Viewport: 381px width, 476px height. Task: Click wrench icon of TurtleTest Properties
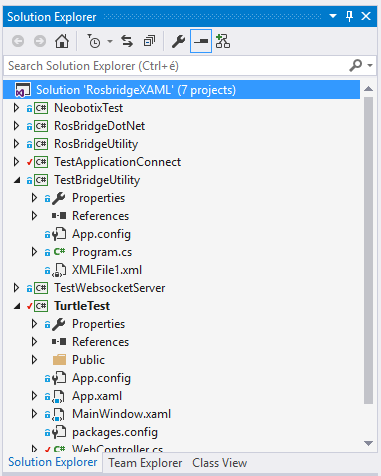pyautogui.click(x=59, y=324)
